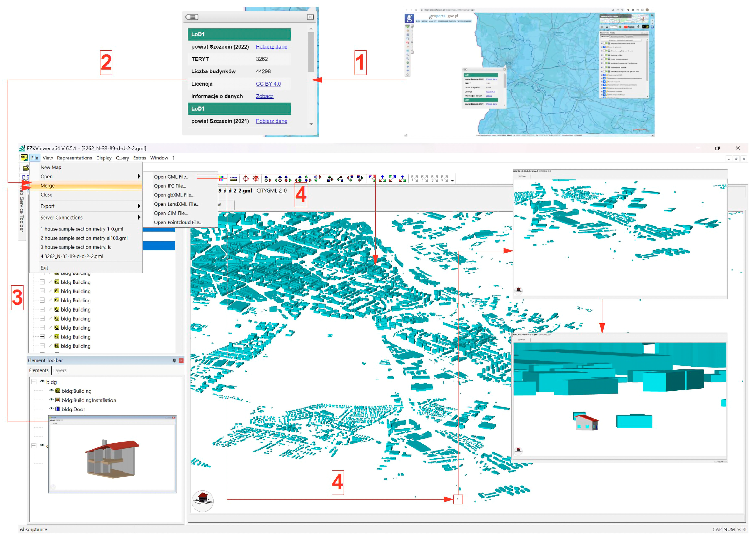Image resolution: width=756 pixels, height=539 pixels.
Task: Click the color palette toolbar icon
Action: 222,179
